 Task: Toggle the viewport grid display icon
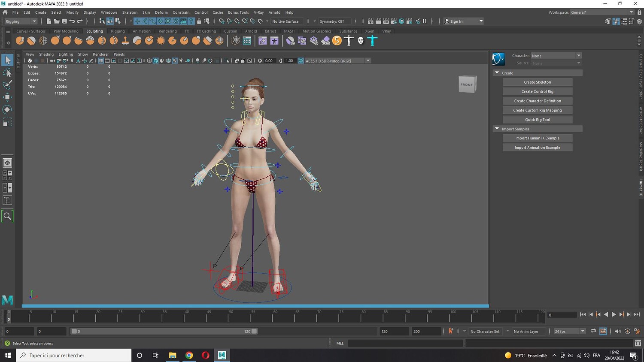(101, 61)
